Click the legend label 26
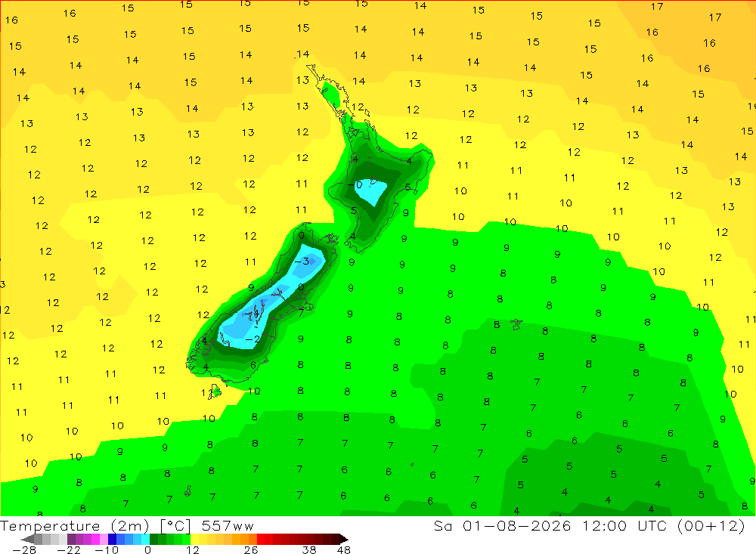The width and height of the screenshot is (756, 554). pyautogui.click(x=250, y=550)
